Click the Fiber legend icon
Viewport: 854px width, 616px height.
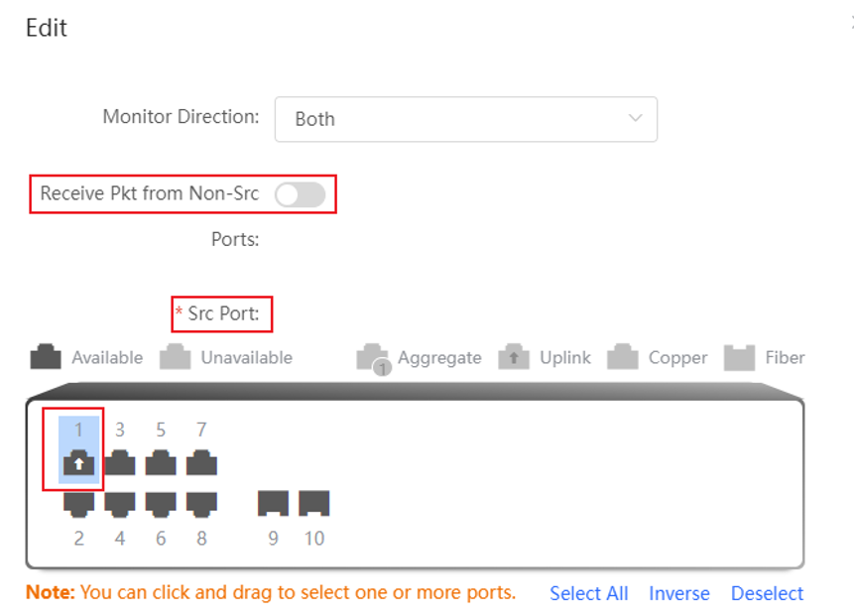coord(739,358)
